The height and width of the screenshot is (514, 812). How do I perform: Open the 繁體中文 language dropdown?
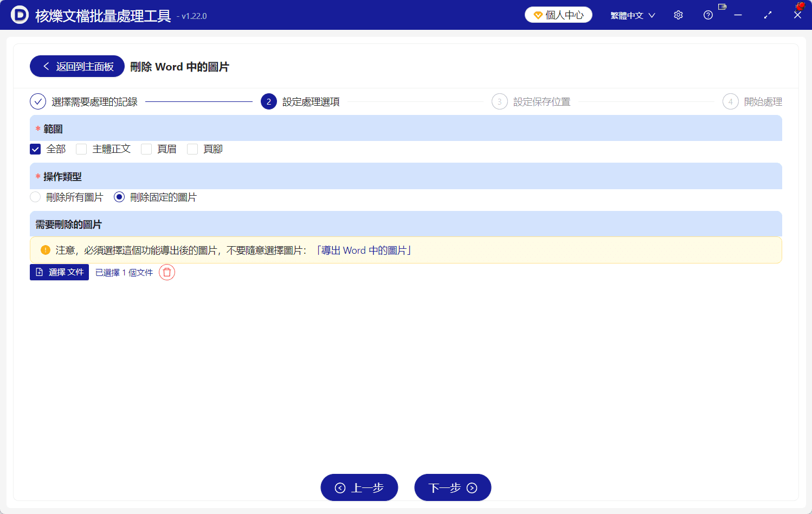tap(633, 15)
